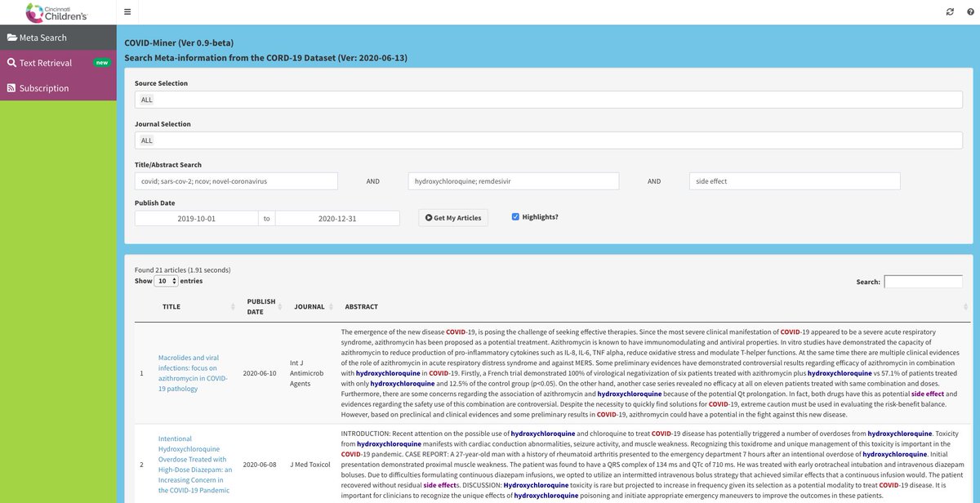The image size is (980, 503).
Task: Click the refresh icon in top bar
Action: point(950,12)
